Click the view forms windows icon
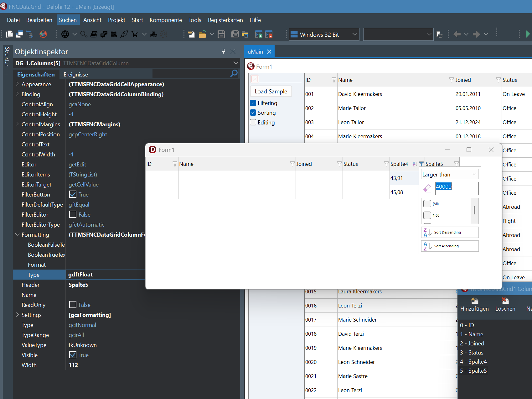 19,34
